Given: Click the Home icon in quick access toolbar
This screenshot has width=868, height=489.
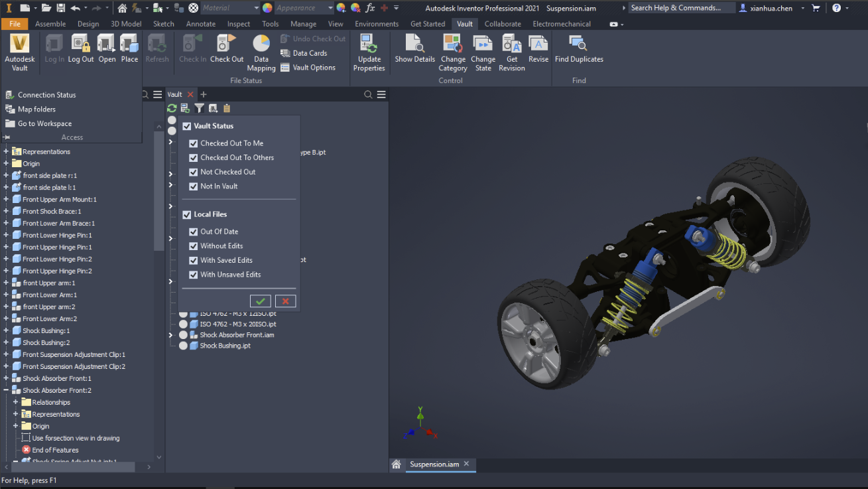Looking at the screenshot, I should coord(122,8).
